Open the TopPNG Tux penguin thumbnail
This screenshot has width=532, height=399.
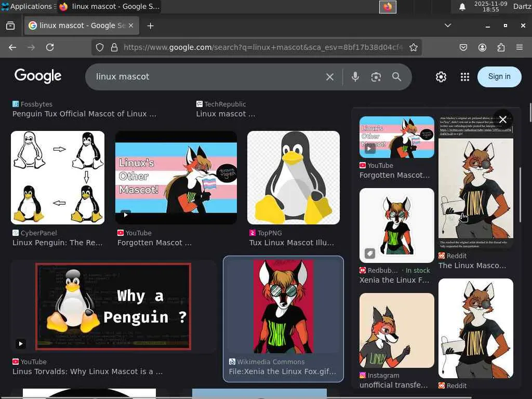(294, 178)
